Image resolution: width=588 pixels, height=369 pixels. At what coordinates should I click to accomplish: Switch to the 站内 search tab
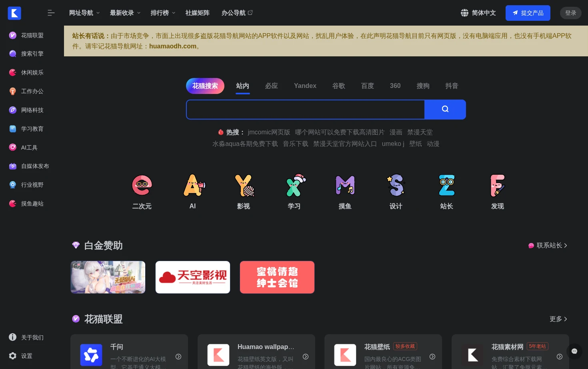pos(243,86)
